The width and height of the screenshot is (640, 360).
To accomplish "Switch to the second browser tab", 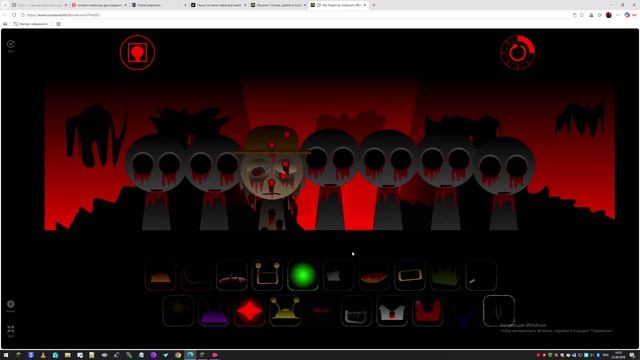I will click(99, 5).
